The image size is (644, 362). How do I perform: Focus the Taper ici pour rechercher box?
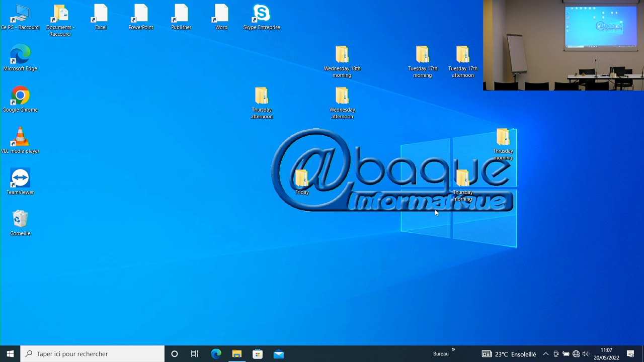[93, 354]
